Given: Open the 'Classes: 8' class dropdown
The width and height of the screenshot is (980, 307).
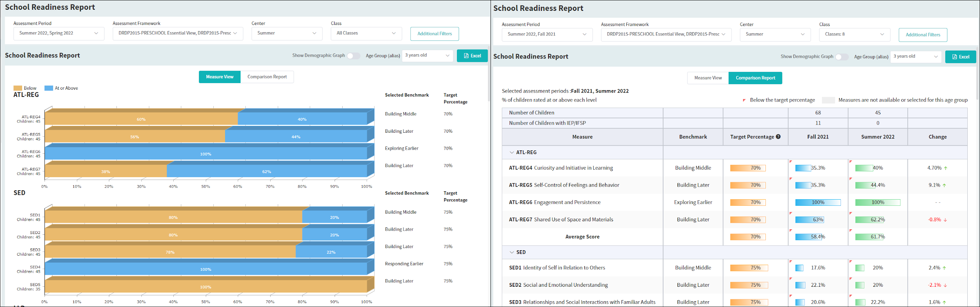Looking at the screenshot, I should tap(854, 34).
